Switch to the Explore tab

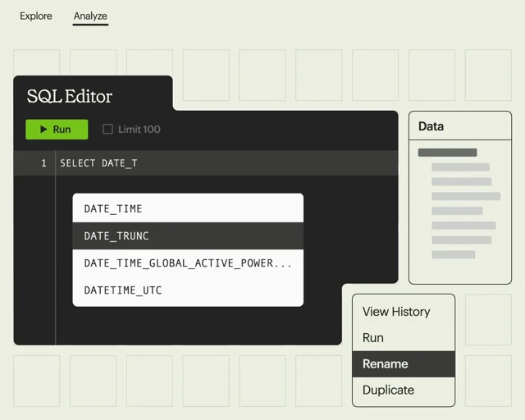(36, 16)
